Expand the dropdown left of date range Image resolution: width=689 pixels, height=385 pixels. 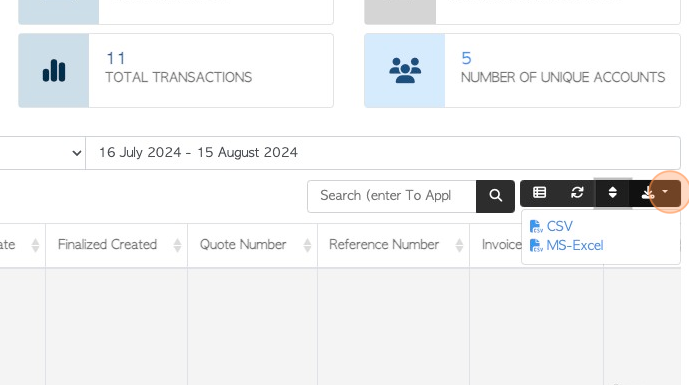[x=42, y=153]
